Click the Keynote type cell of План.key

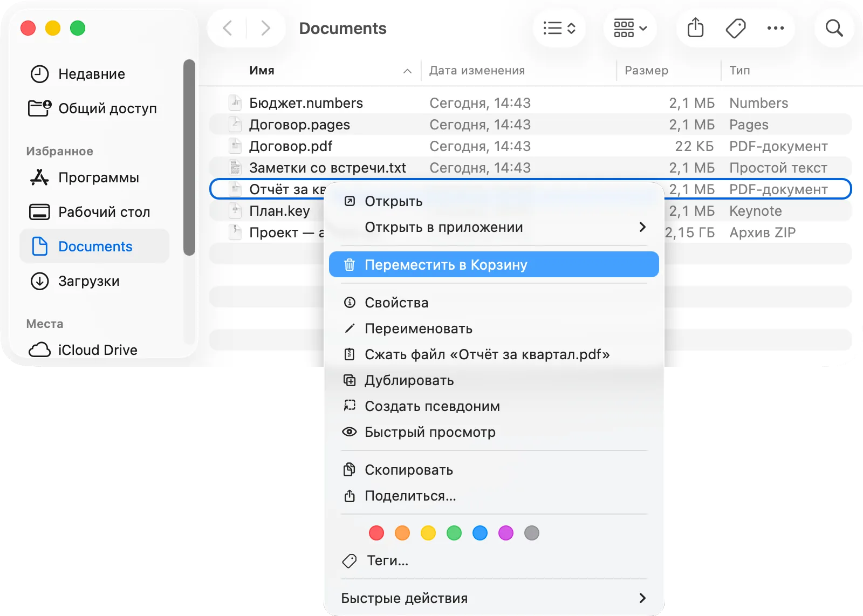(x=756, y=211)
